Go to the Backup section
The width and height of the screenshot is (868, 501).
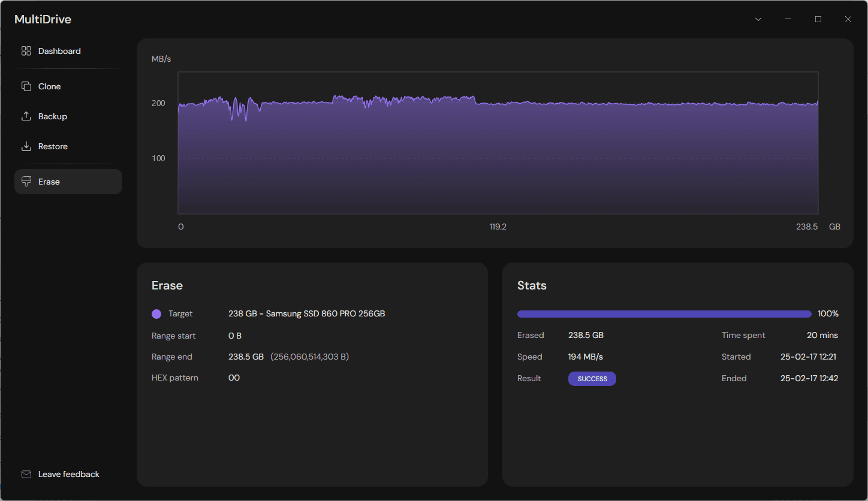(x=53, y=116)
